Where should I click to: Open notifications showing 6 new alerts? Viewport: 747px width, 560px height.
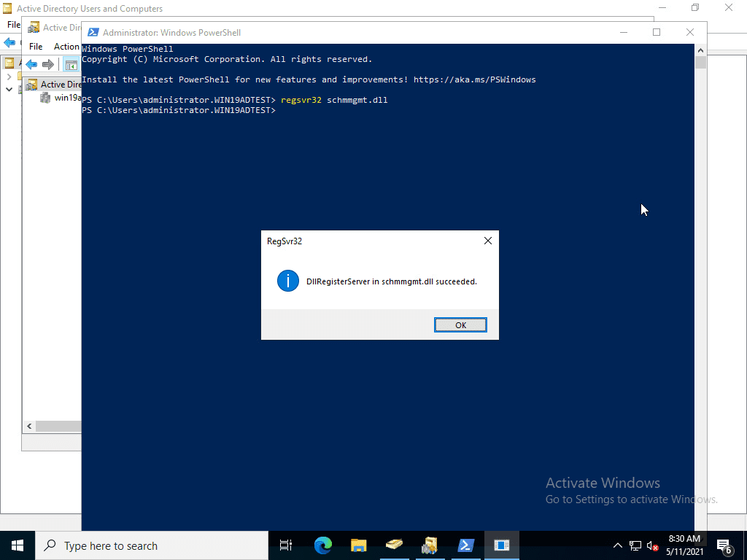pos(725,545)
